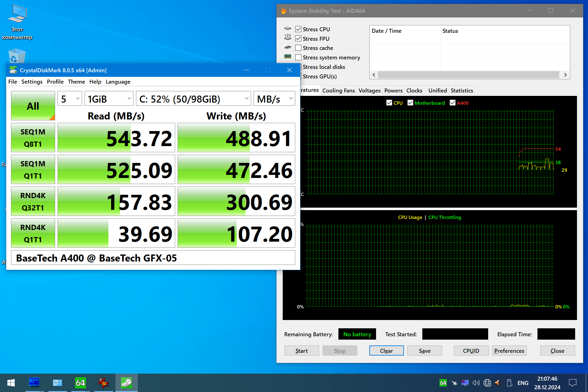Enable Stress system memory checkbox

point(298,57)
